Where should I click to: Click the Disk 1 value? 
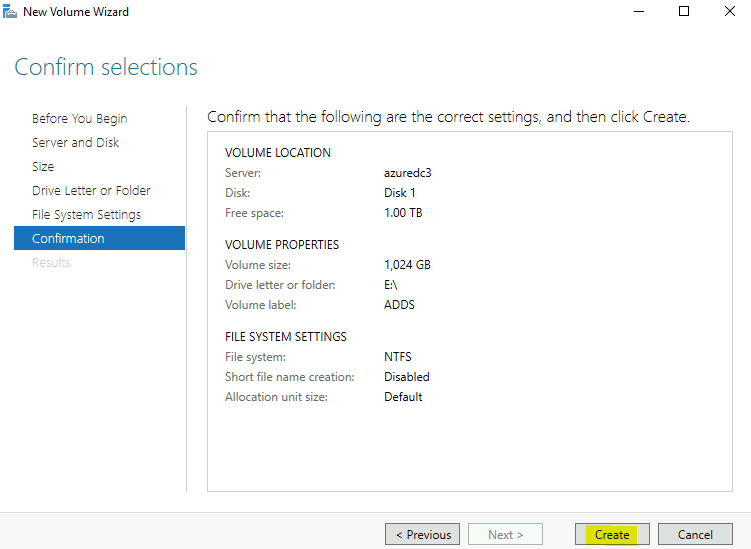tap(399, 193)
